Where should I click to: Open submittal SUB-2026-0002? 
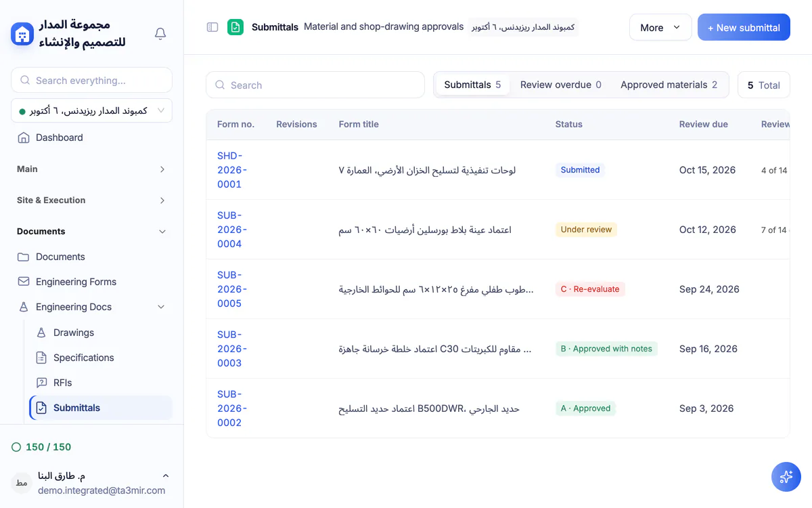tap(232, 408)
